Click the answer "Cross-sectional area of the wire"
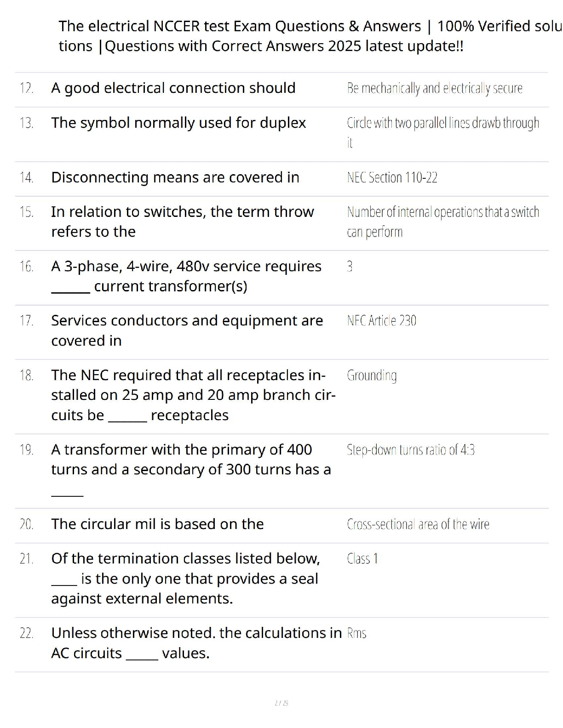Viewport: 563px width, 728px height. pos(418,524)
